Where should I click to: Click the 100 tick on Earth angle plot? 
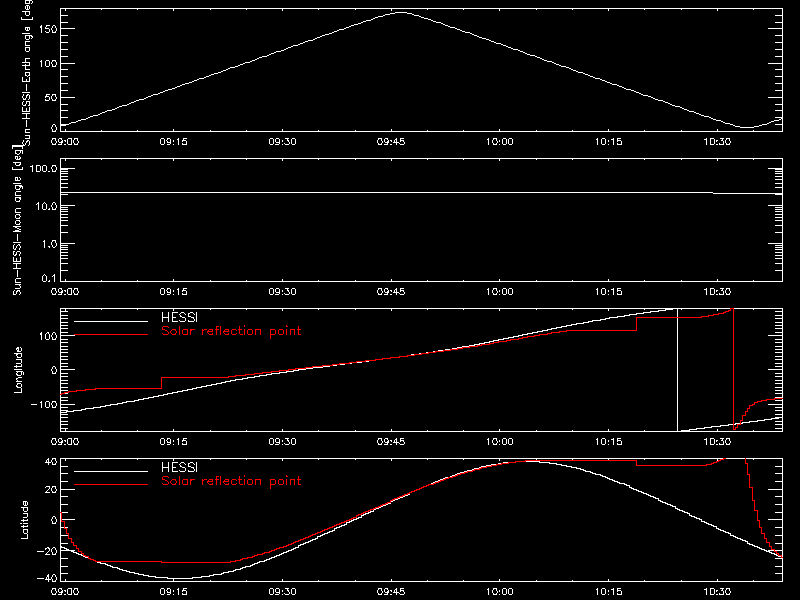click(48, 64)
